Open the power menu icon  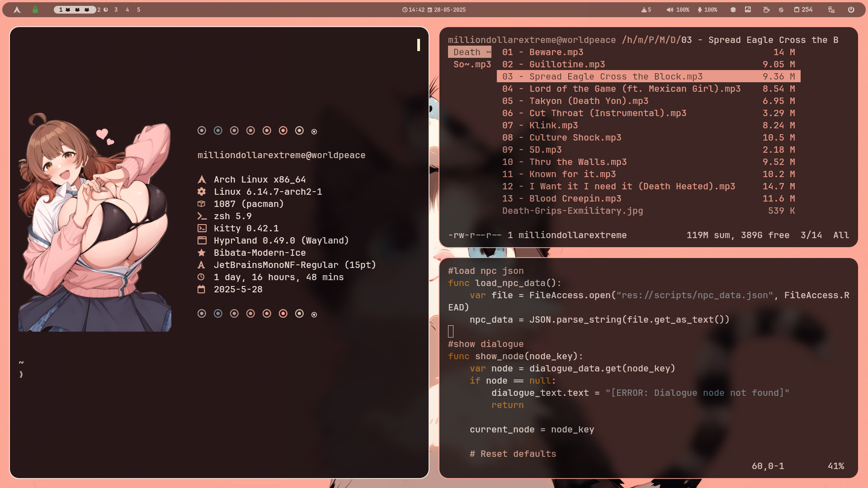(851, 9)
